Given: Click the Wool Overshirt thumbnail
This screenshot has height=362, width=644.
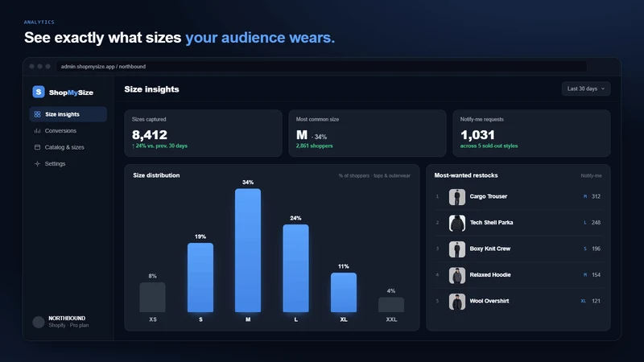Looking at the screenshot, I should (x=456, y=302).
